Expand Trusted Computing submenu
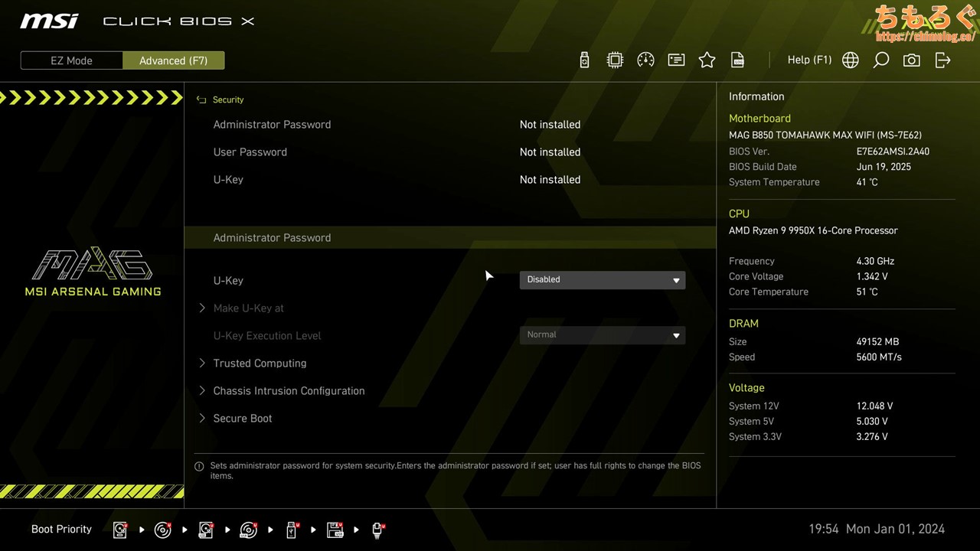Screen dimensions: 980x551 coord(260,364)
